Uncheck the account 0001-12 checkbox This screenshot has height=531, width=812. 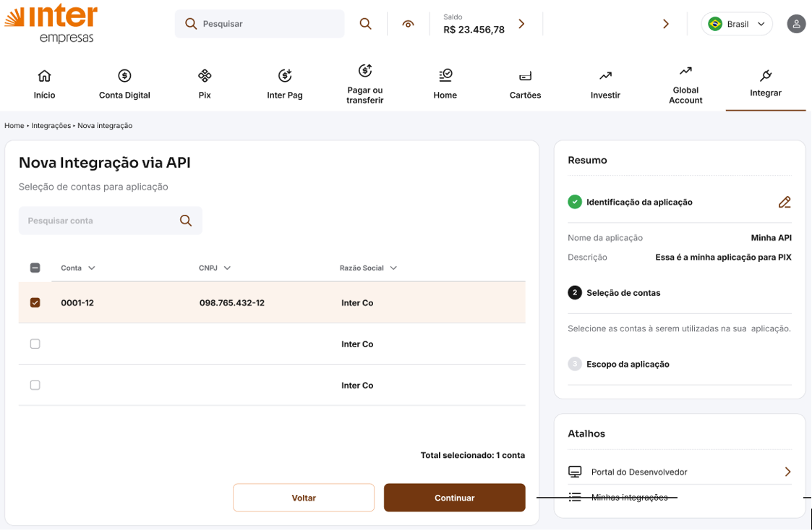[x=35, y=302]
